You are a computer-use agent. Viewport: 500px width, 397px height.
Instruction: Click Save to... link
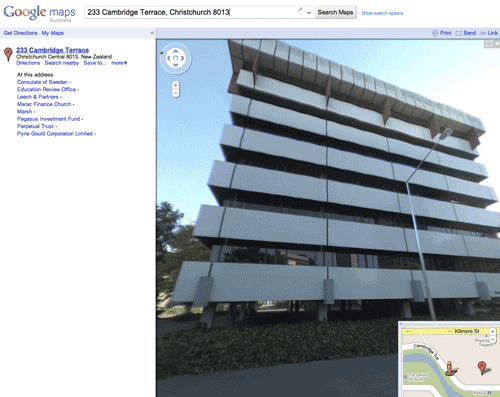tap(95, 63)
